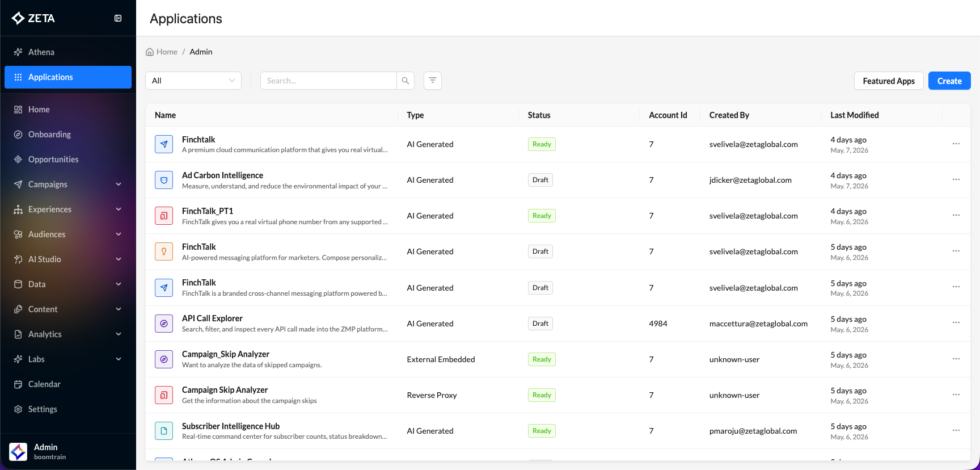Click the search magnifier button

tap(405, 81)
